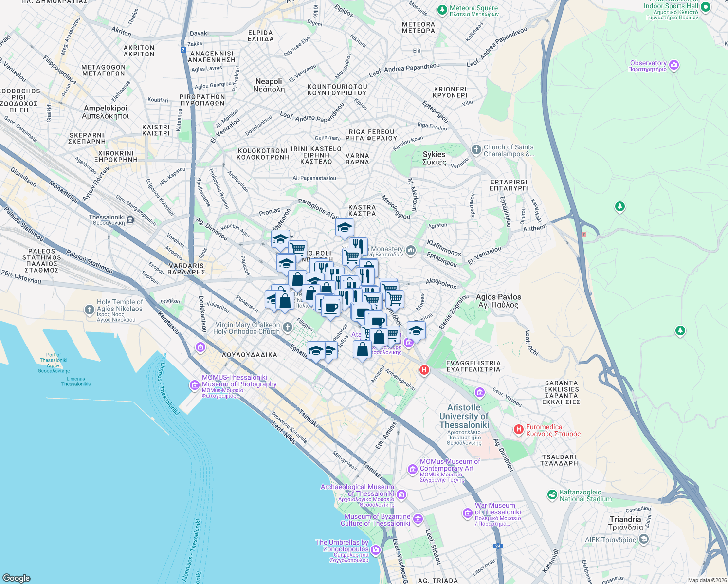Select the coffee cup café marker below Ano Poli

330,308
